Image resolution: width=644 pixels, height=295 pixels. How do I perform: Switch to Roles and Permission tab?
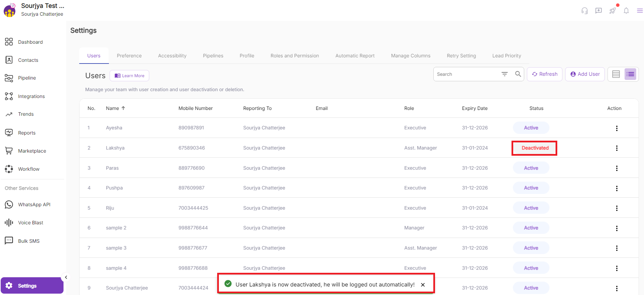tap(294, 56)
